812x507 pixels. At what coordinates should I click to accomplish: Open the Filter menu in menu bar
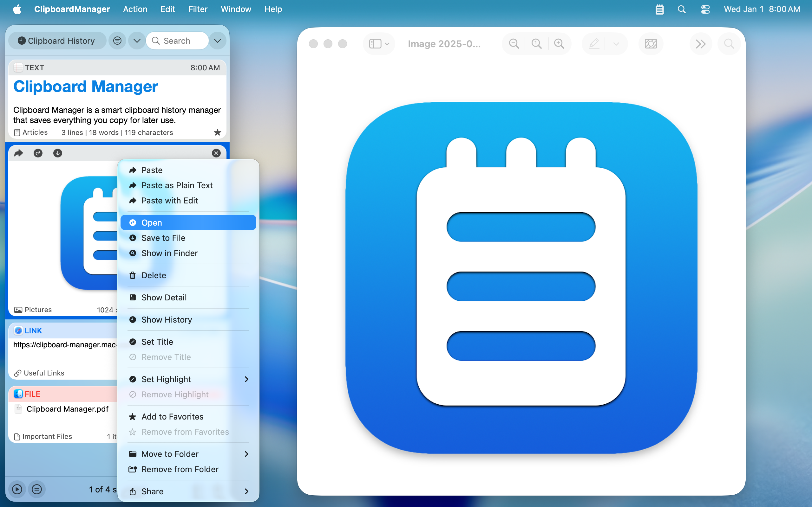pyautogui.click(x=198, y=9)
